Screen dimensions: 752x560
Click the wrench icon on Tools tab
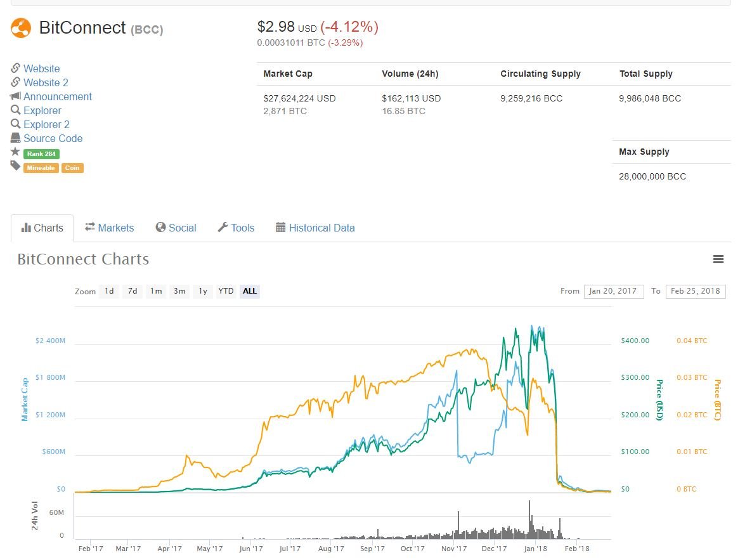click(x=223, y=227)
